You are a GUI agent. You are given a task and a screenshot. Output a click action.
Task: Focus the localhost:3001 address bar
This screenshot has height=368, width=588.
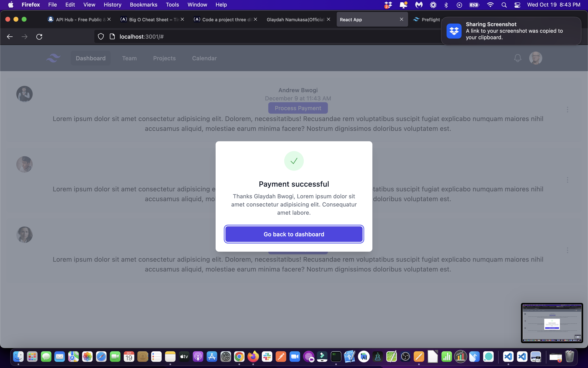[x=267, y=37]
